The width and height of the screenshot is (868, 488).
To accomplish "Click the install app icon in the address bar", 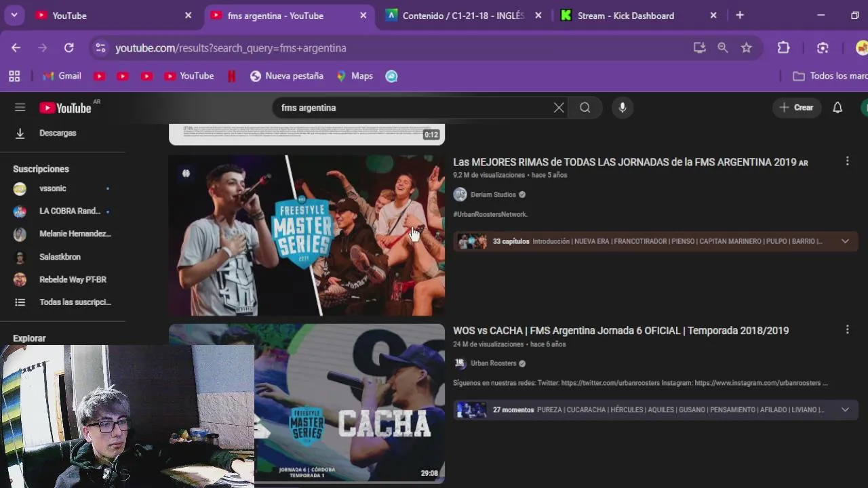I will click(x=699, y=48).
